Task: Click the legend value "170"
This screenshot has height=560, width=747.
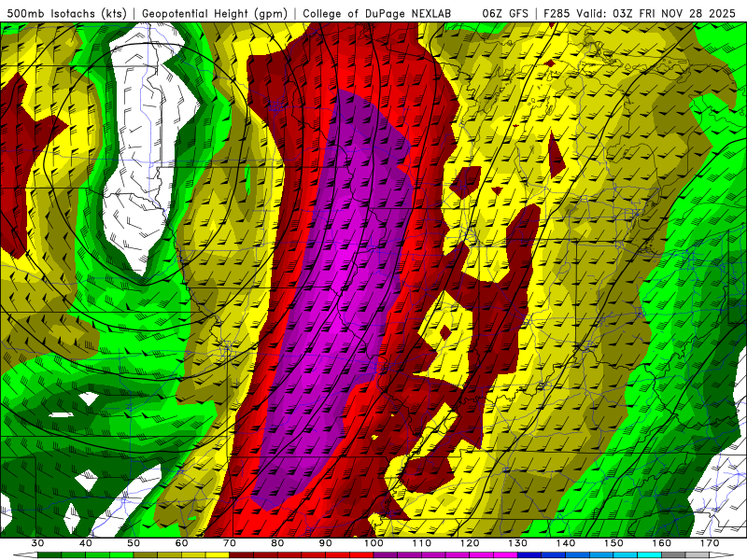Action: coord(710,543)
